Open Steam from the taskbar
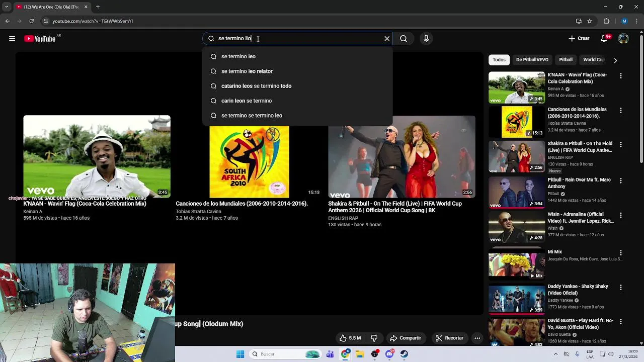This screenshot has width=644, height=362. (x=404, y=354)
